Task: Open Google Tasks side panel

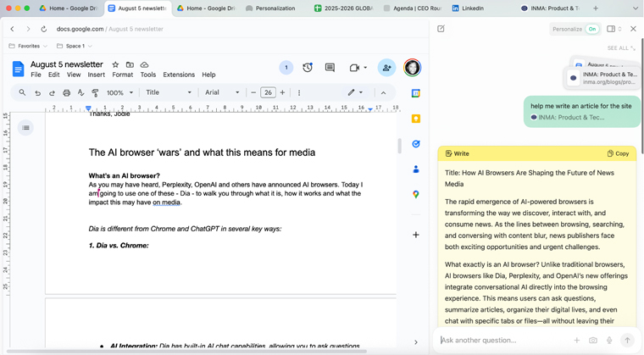Action: pos(416,144)
